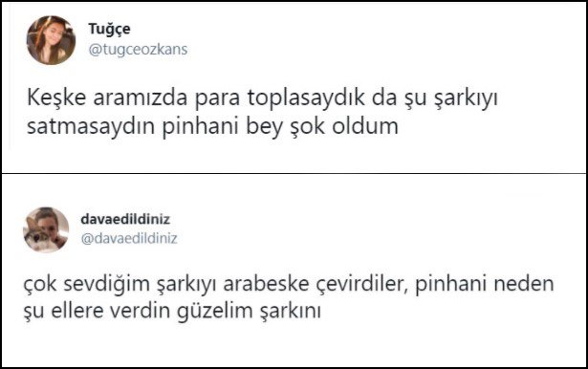The height and width of the screenshot is (369, 588).
Task: Click the davaedildiniz profile avatar
Action: 46,229
